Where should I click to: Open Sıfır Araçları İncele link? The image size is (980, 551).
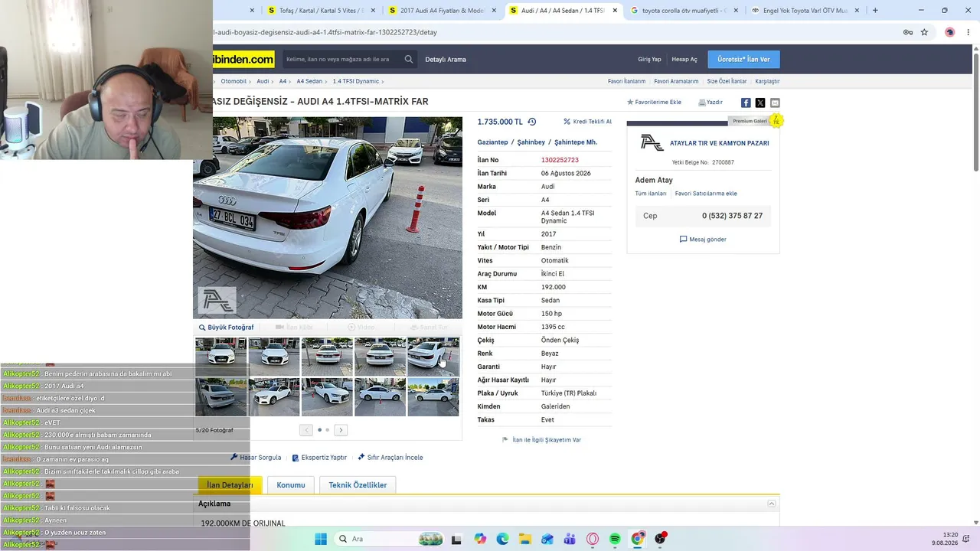[x=390, y=458]
